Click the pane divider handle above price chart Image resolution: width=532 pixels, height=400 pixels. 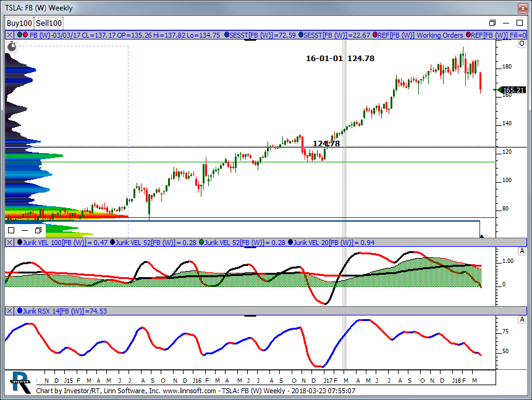[x=250, y=40]
